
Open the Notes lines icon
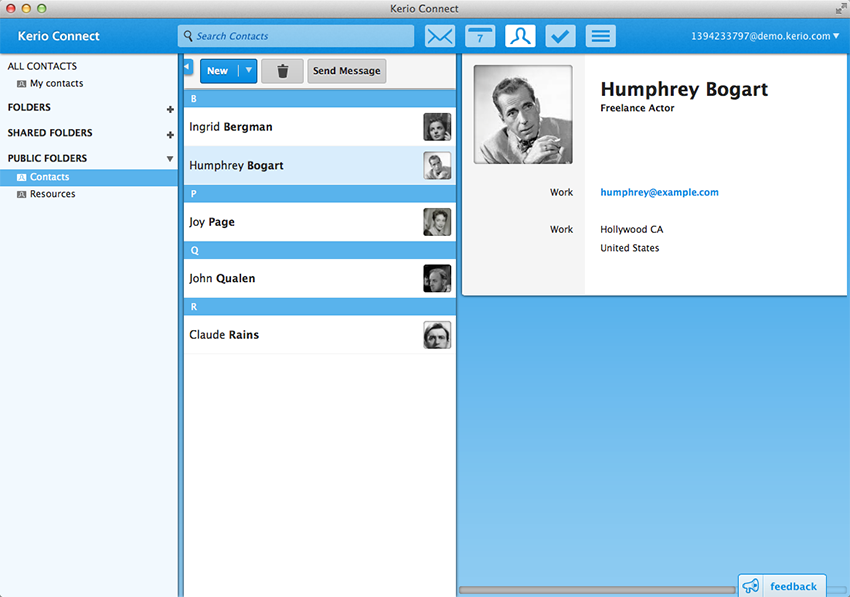tap(600, 36)
